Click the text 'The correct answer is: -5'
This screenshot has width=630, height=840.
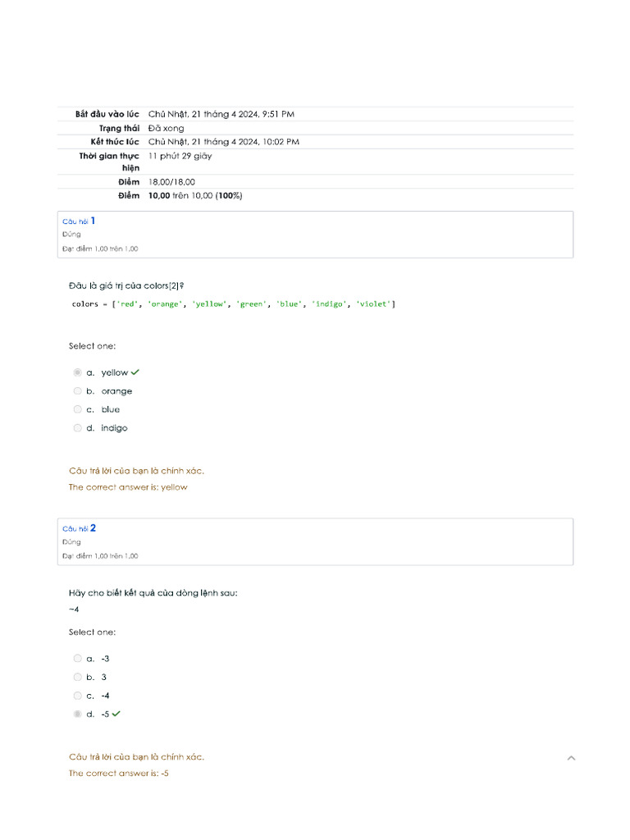pyautogui.click(x=119, y=774)
